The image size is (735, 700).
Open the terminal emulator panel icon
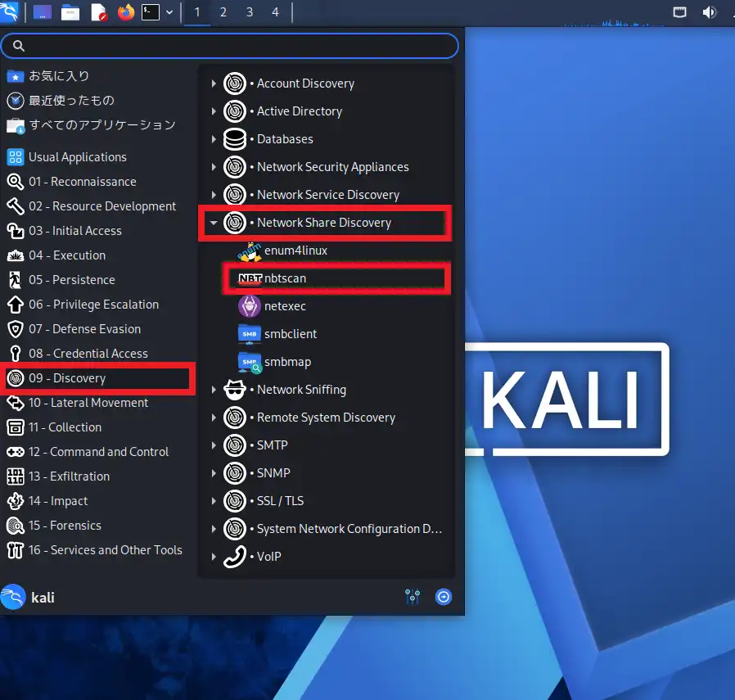click(151, 12)
